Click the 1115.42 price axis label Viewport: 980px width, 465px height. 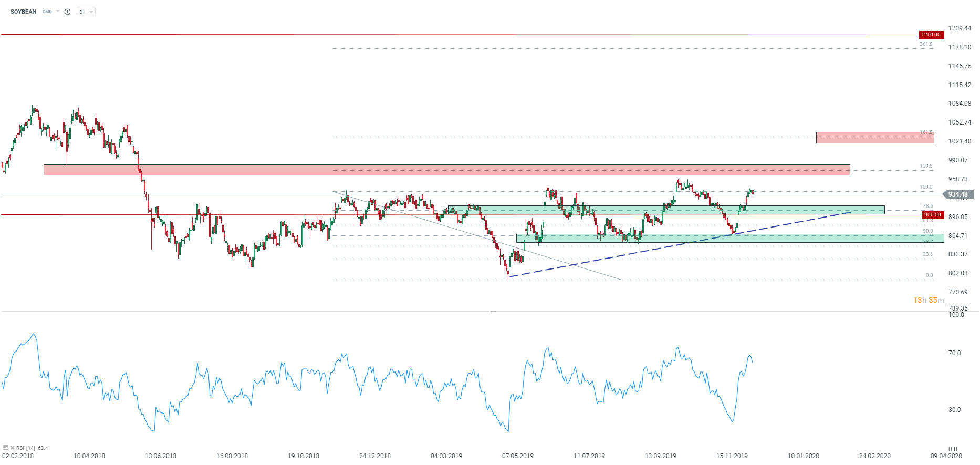(960, 85)
